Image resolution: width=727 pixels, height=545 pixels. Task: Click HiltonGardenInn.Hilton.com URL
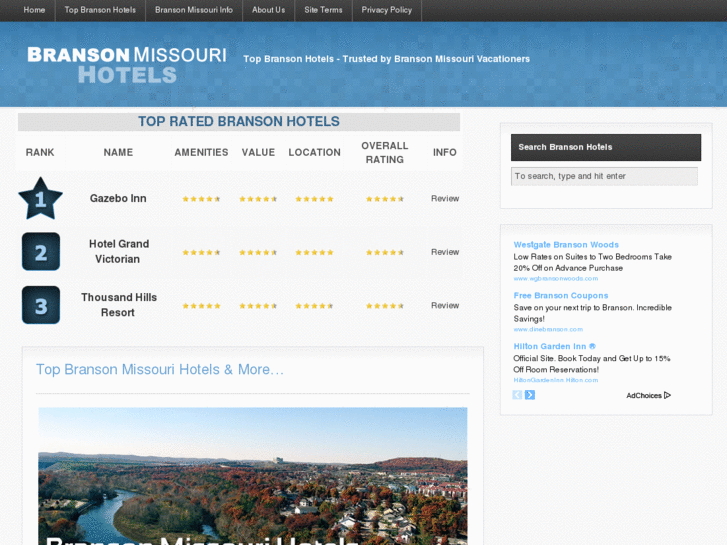(x=555, y=380)
